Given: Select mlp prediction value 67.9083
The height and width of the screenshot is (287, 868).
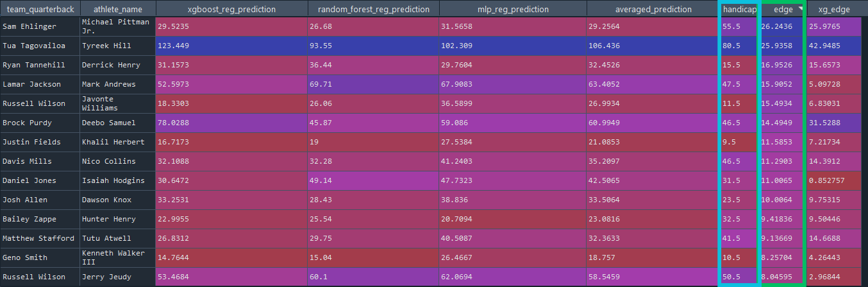Looking at the screenshot, I should point(513,85).
